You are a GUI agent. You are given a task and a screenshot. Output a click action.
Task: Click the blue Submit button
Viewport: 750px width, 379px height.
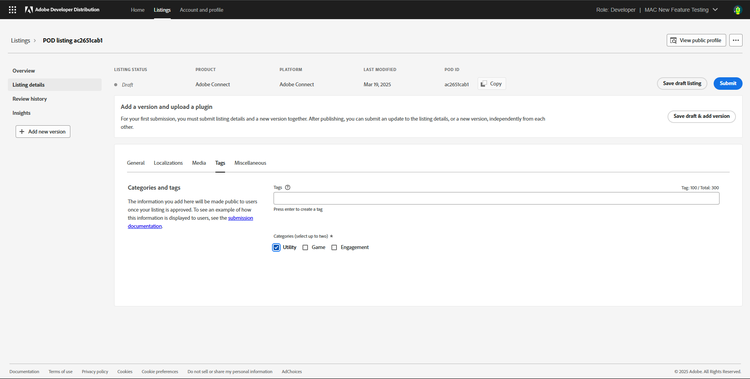click(x=728, y=83)
